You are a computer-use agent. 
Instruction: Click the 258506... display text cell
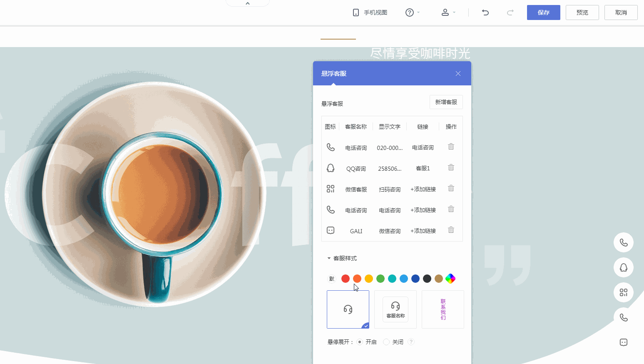pyautogui.click(x=390, y=169)
